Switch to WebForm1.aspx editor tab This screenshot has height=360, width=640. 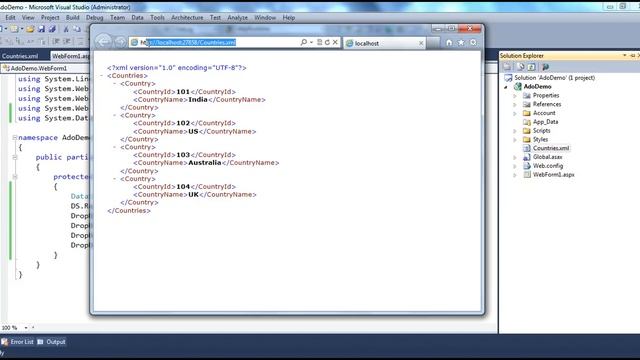point(70,56)
